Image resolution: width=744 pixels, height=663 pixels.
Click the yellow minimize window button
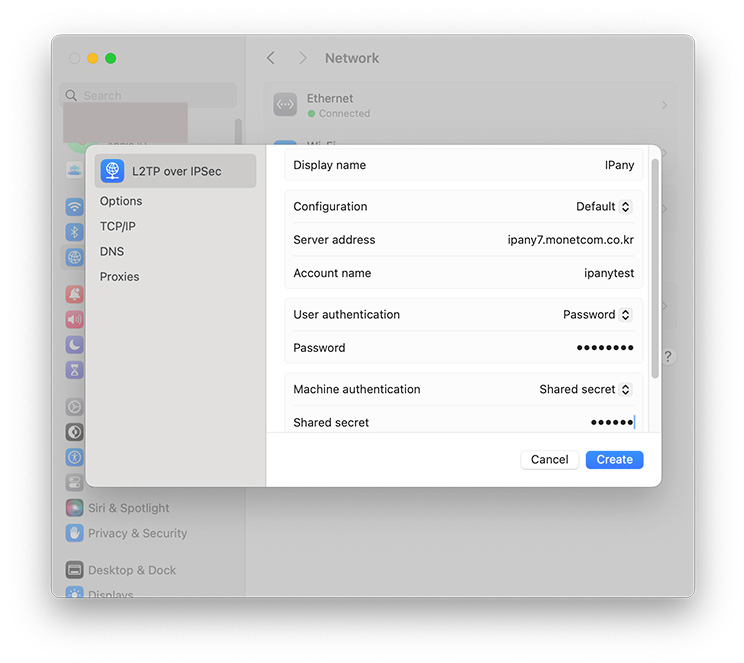pyautogui.click(x=93, y=58)
